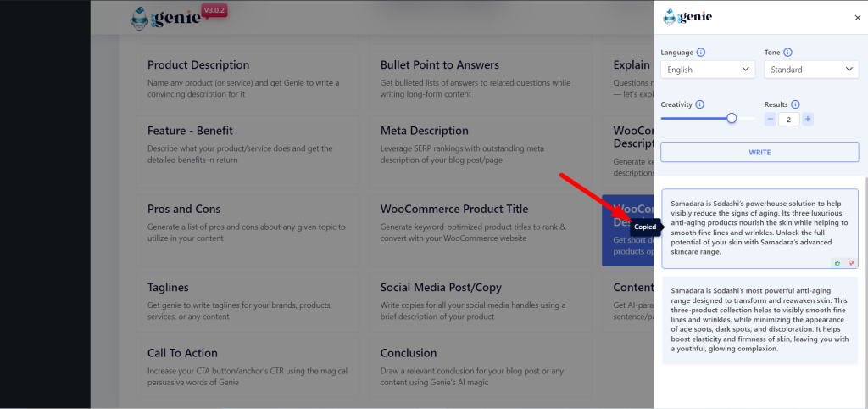The image size is (868, 409).
Task: Click the Creativity info icon
Action: tap(699, 104)
